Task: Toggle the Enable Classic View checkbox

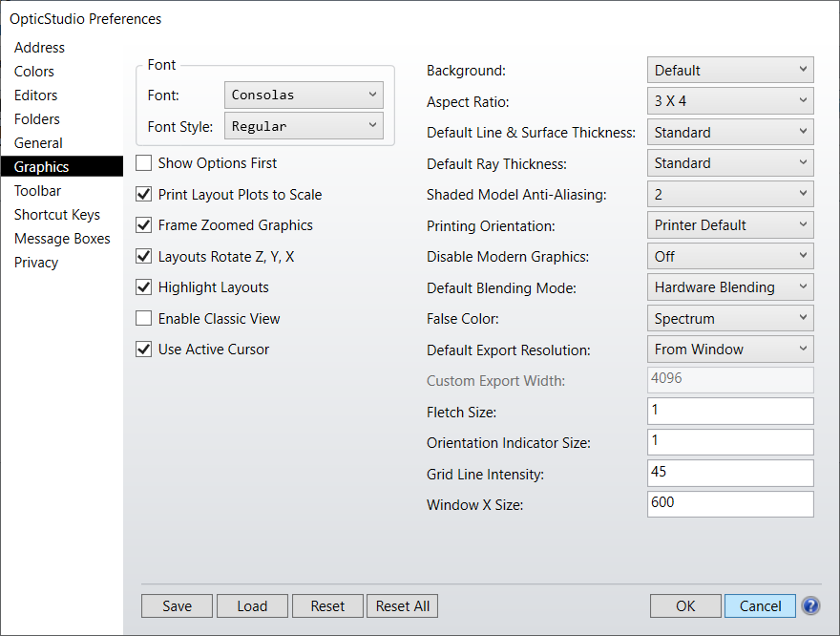Action: (x=144, y=319)
